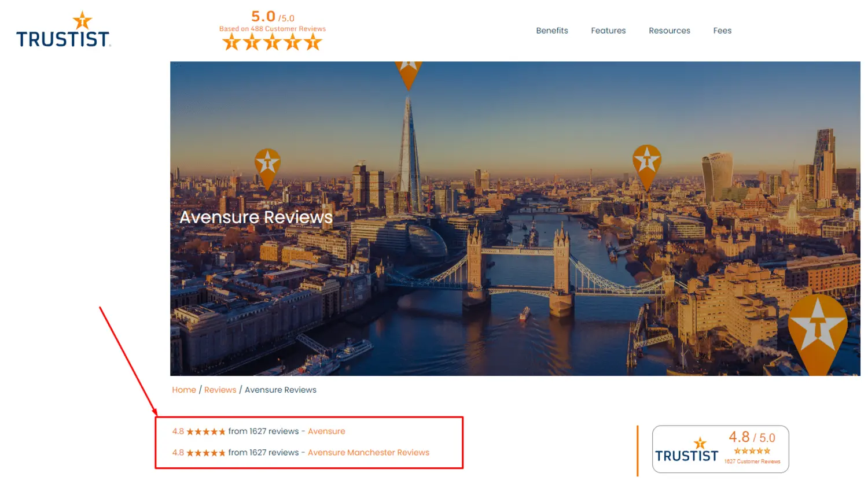This screenshot has width=868, height=484.
Task: Open the Fees page from the navigation
Action: [722, 31]
